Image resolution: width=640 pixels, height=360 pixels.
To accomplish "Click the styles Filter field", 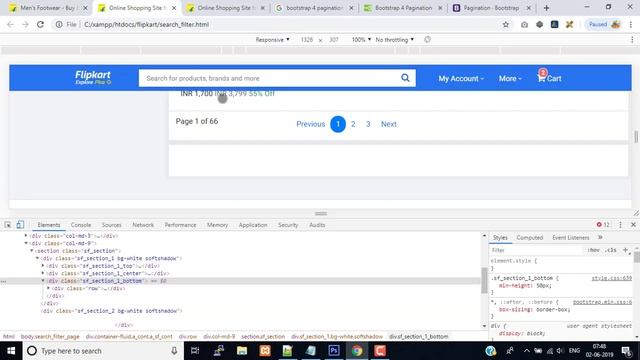I will [x=537, y=250].
